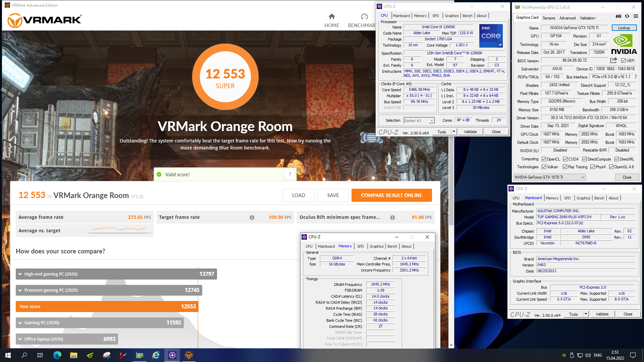Image resolution: width=644 pixels, height=362 pixels.
Task: Open the VRMark Benchmarks navigation item
Action: [x=362, y=21]
